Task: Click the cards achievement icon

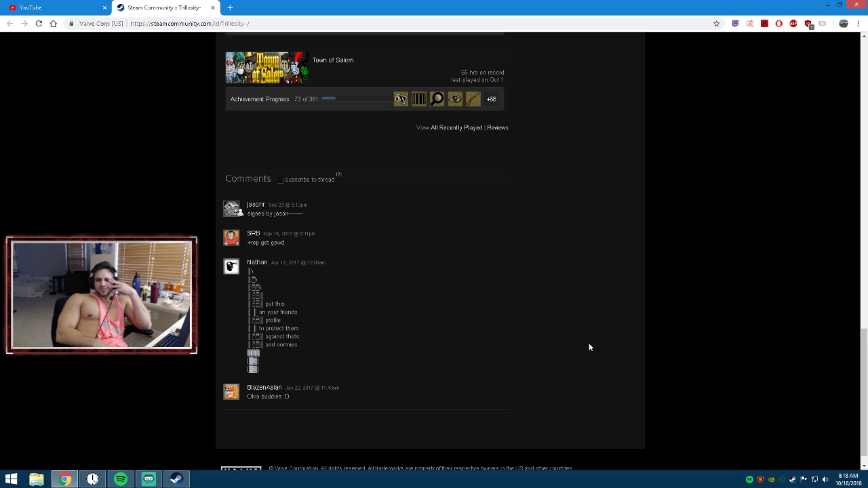Action: pos(401,99)
